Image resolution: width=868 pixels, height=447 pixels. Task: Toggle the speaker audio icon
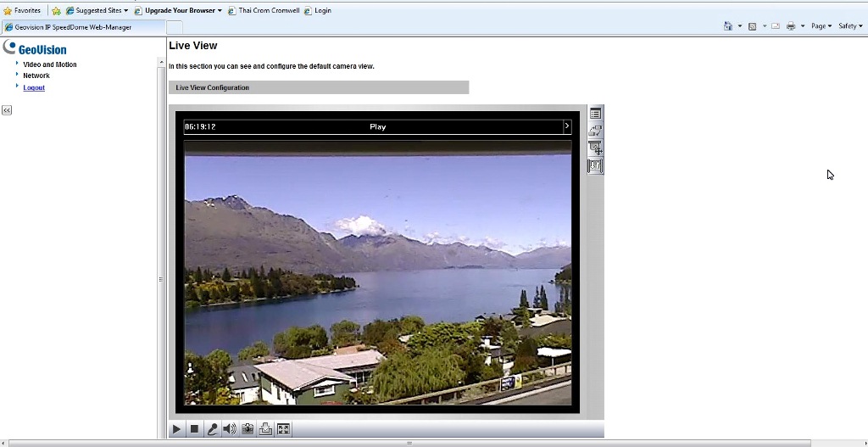230,429
